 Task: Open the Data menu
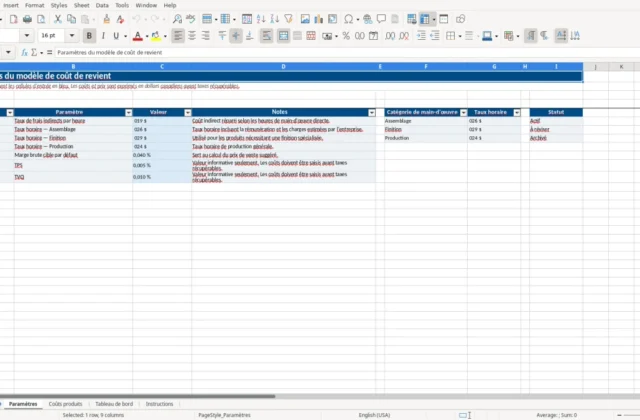tap(102, 5)
